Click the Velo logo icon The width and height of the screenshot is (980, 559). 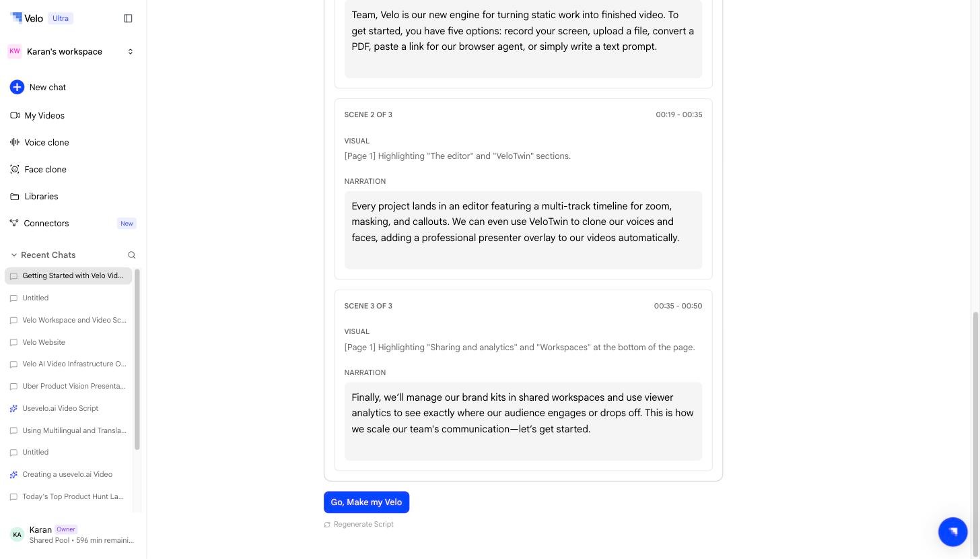pyautogui.click(x=16, y=18)
